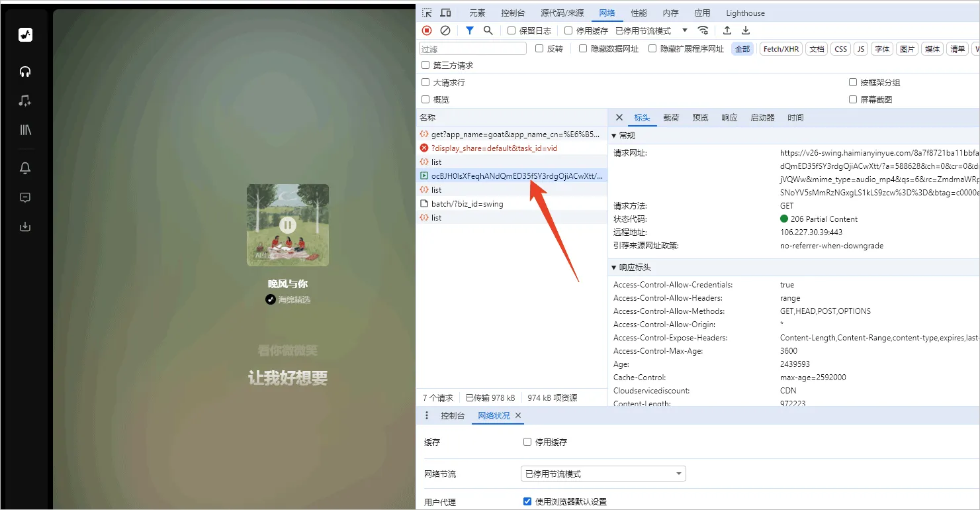Close the request details pane

[619, 117]
